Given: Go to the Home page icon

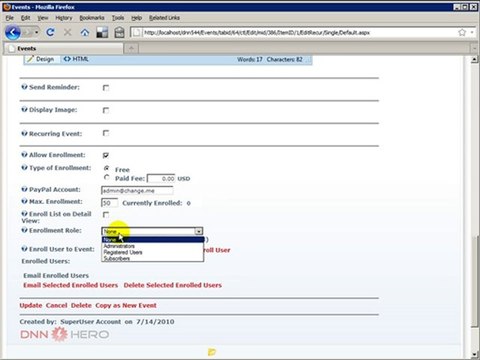Looking at the screenshot, I should click(85, 32).
